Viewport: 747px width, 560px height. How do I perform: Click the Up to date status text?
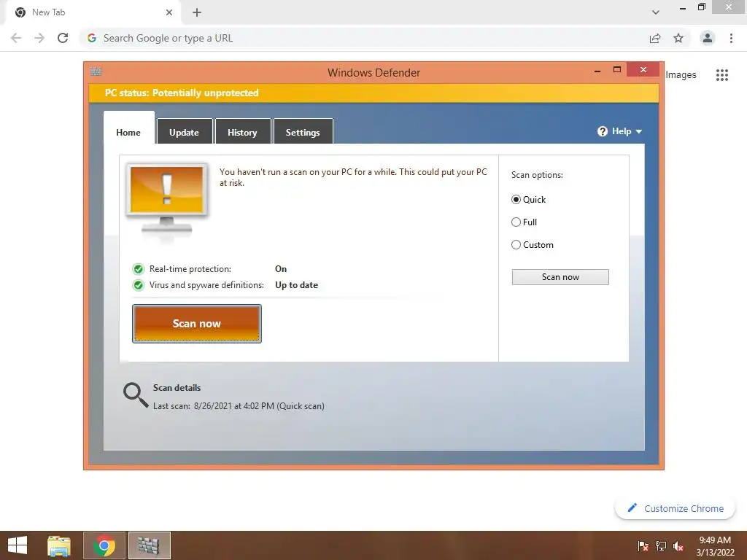(x=296, y=285)
